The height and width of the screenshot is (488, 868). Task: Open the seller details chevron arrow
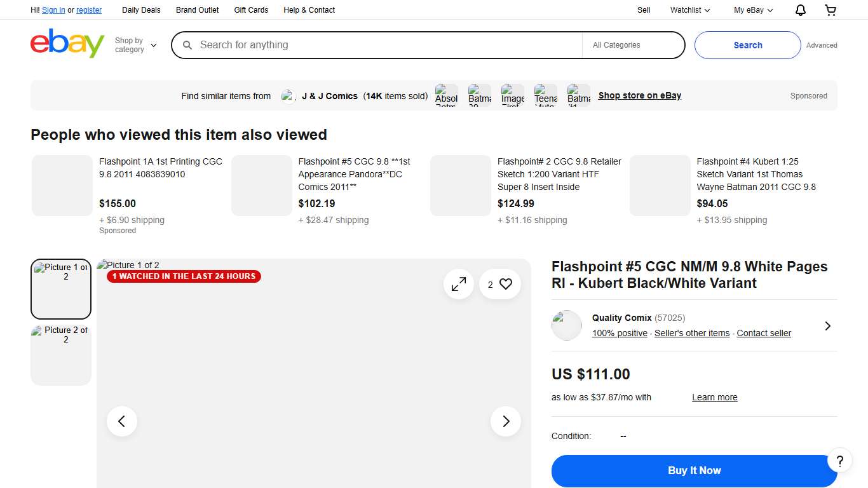[827, 326]
